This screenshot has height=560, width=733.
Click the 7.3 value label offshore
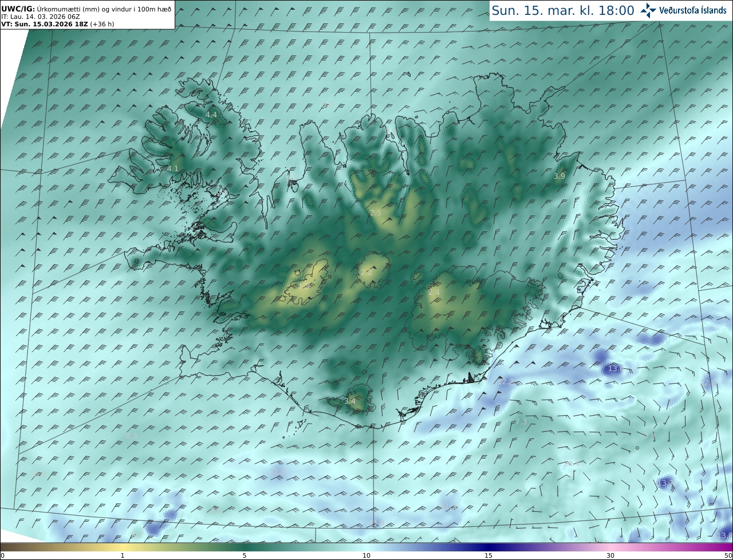click(x=521, y=421)
